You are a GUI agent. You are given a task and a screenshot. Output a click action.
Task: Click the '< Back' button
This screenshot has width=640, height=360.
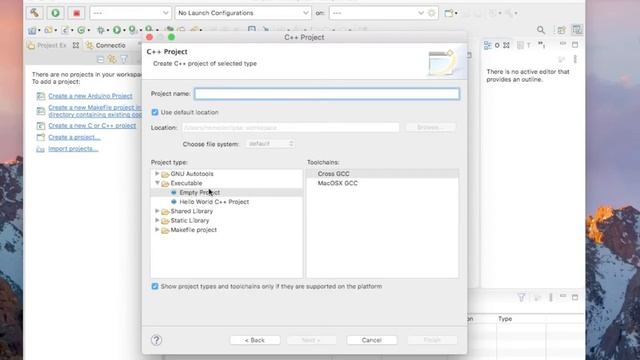pyautogui.click(x=255, y=340)
